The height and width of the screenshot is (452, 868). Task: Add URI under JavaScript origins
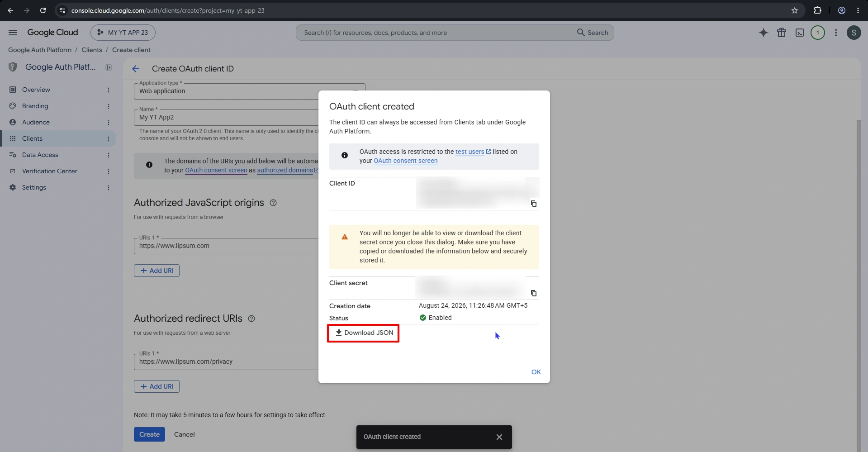pyautogui.click(x=157, y=271)
